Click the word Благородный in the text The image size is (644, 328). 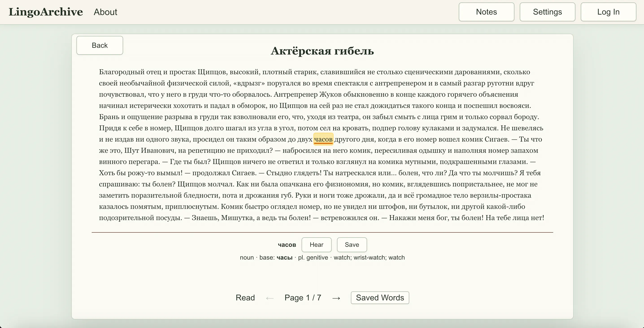pyautogui.click(x=122, y=72)
